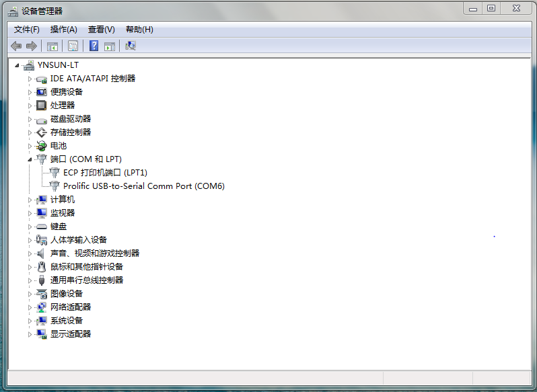Minimize the 设备管理器 window

pyautogui.click(x=473, y=8)
